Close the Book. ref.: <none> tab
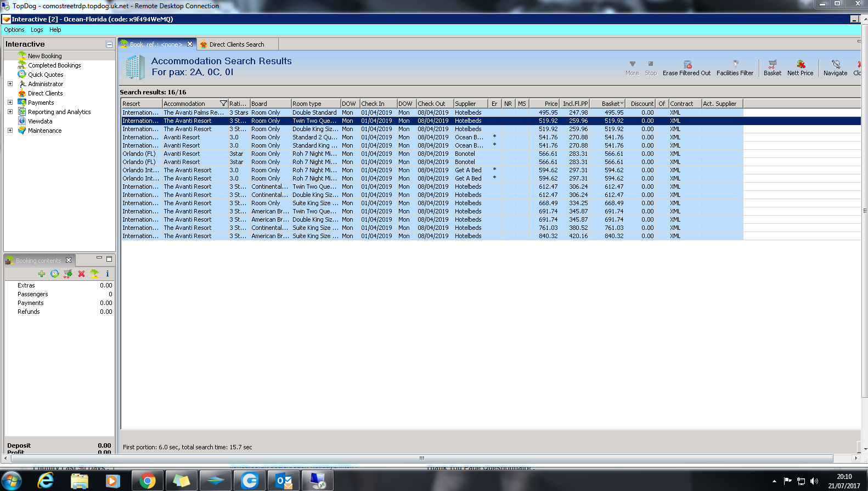 190,44
